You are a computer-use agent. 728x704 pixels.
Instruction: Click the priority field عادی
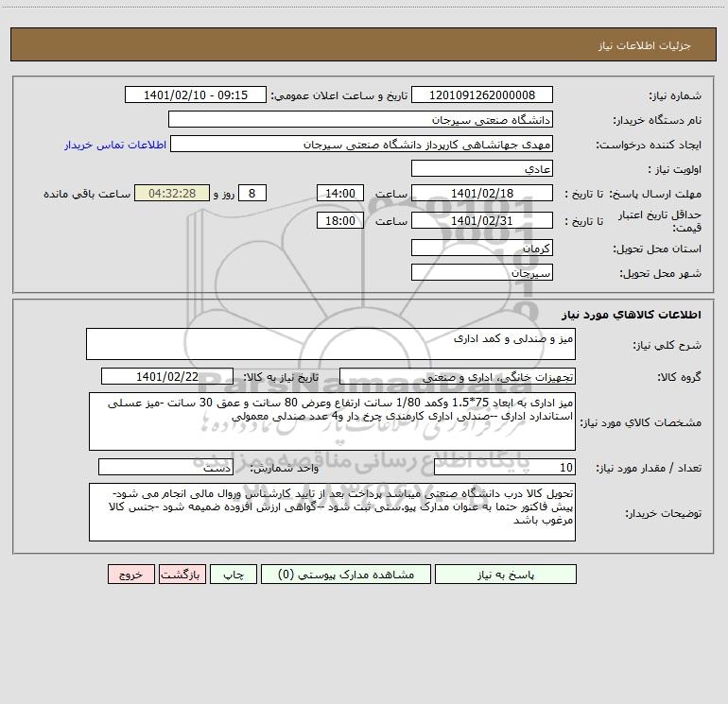(482, 169)
